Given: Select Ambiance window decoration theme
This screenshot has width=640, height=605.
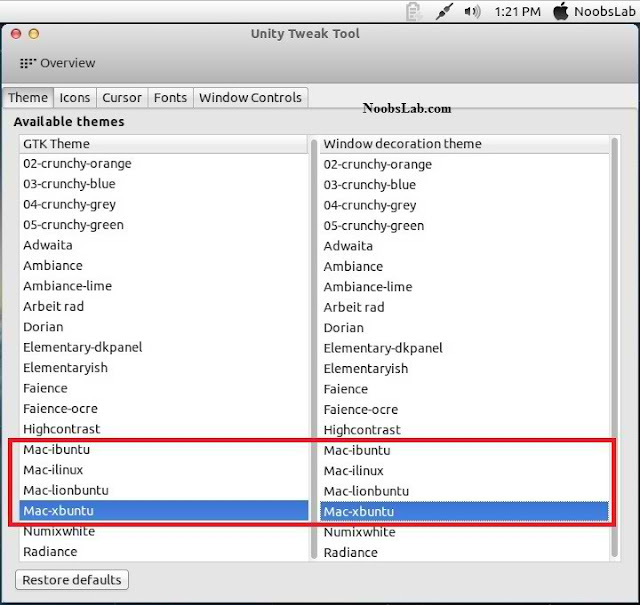Looking at the screenshot, I should coord(464,267).
